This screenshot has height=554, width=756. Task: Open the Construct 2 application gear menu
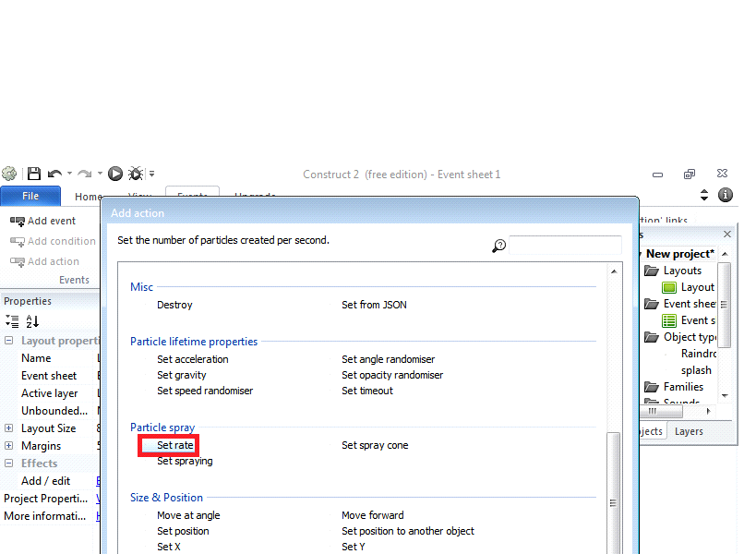(x=9, y=174)
